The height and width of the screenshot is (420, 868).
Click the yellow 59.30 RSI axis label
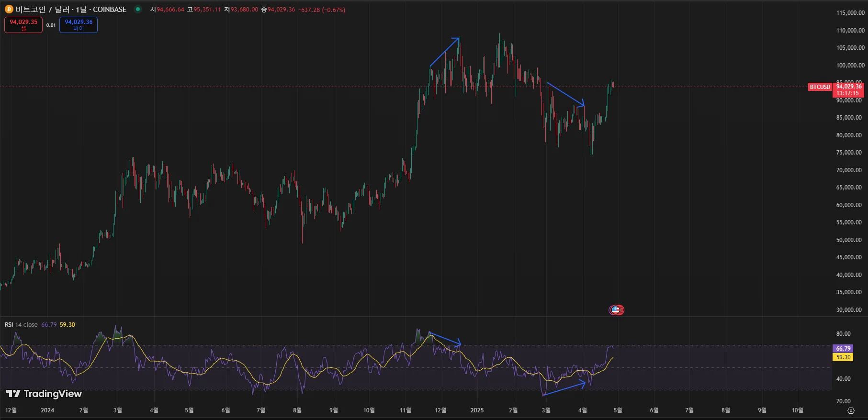click(x=843, y=357)
